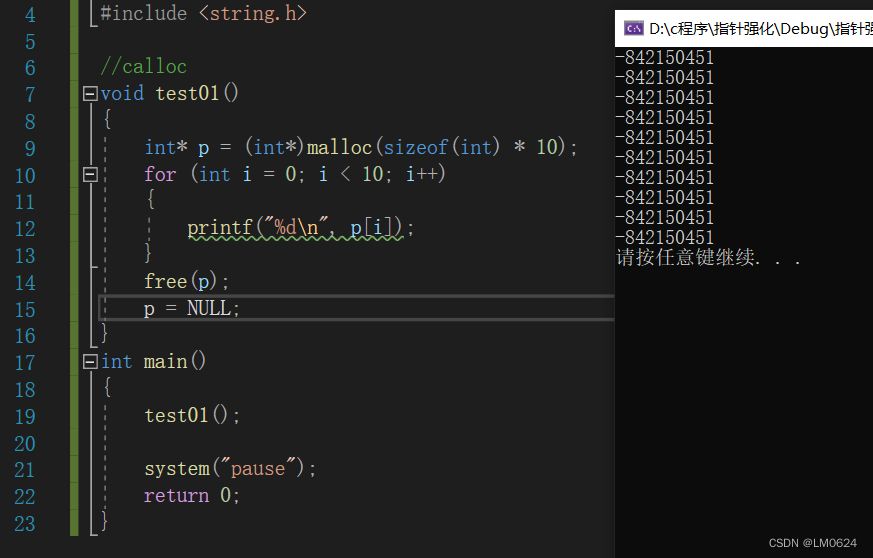This screenshot has width=873, height=558.
Task: Collapse the test01 function fold marker
Action: [90, 94]
